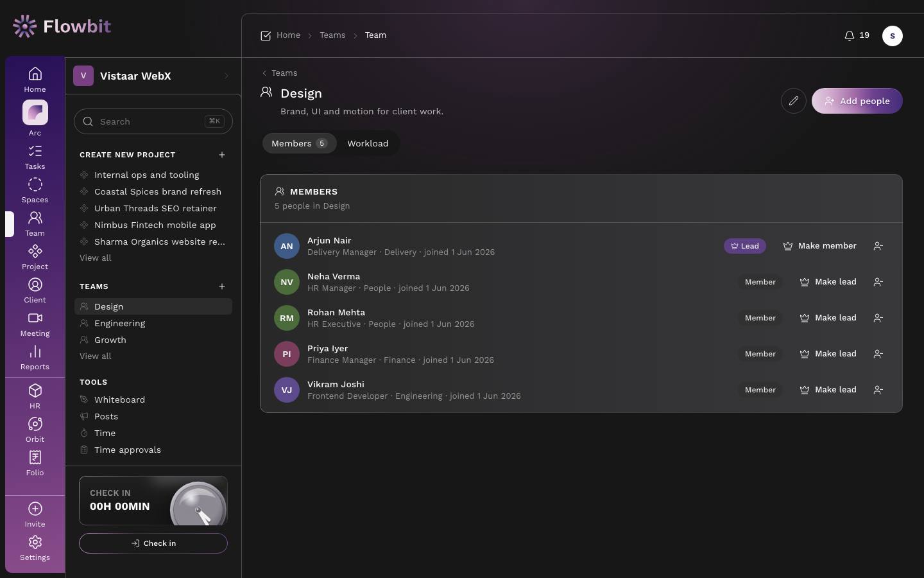Click the Home breadcrumb
Image resolution: width=924 pixels, height=578 pixels.
coord(289,35)
